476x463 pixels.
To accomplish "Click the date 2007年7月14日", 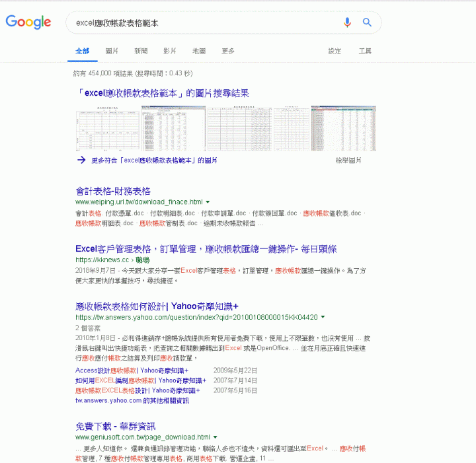I will tap(235, 380).
